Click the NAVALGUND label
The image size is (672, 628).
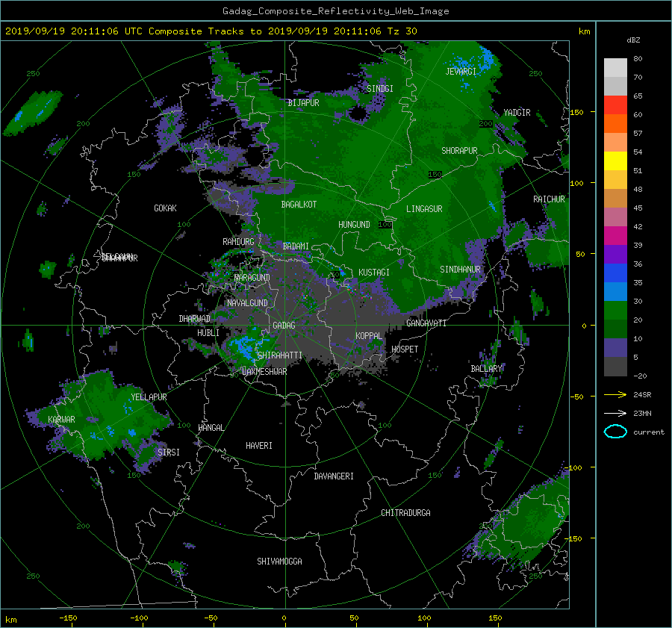point(247,303)
